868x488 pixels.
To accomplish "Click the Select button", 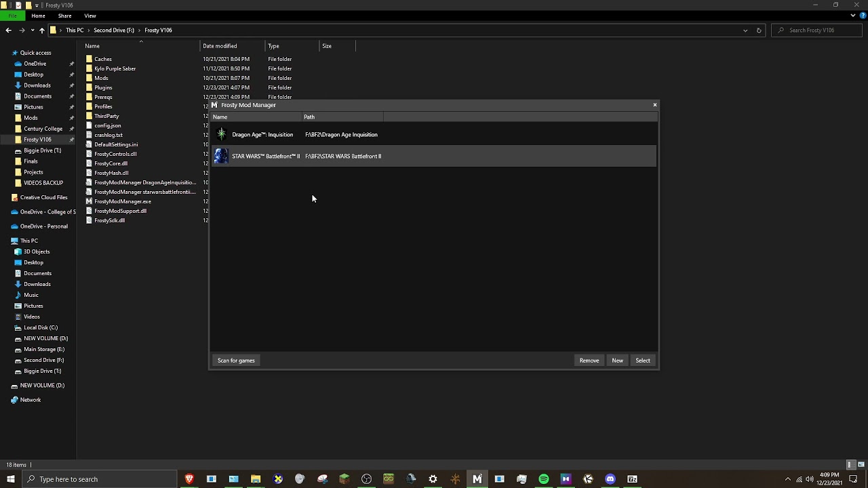I will (x=643, y=361).
